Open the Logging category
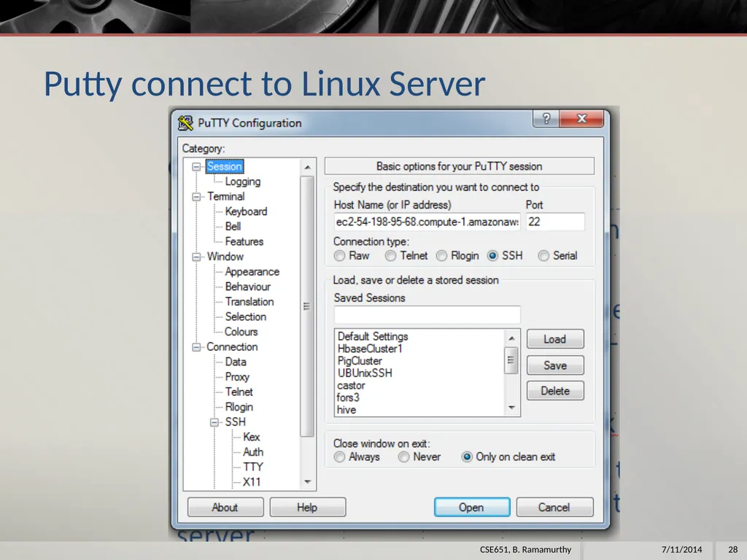 (242, 182)
